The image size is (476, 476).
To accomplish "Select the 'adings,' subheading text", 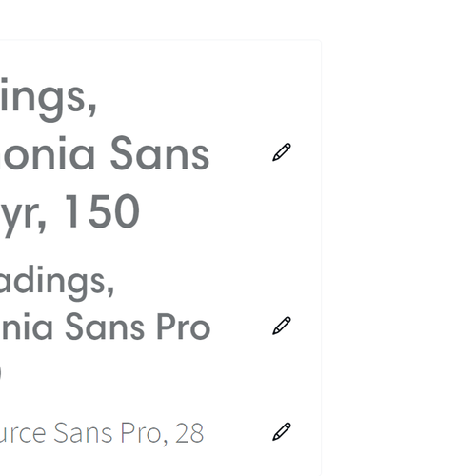I will tap(57, 283).
